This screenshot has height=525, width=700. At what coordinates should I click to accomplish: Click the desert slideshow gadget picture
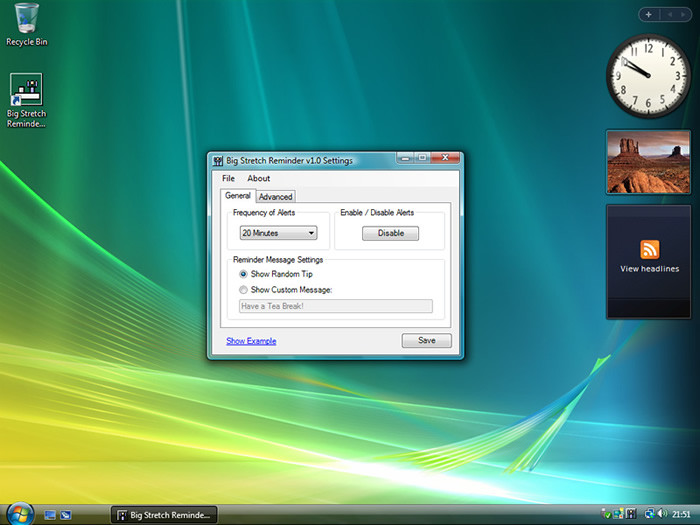coord(648,162)
